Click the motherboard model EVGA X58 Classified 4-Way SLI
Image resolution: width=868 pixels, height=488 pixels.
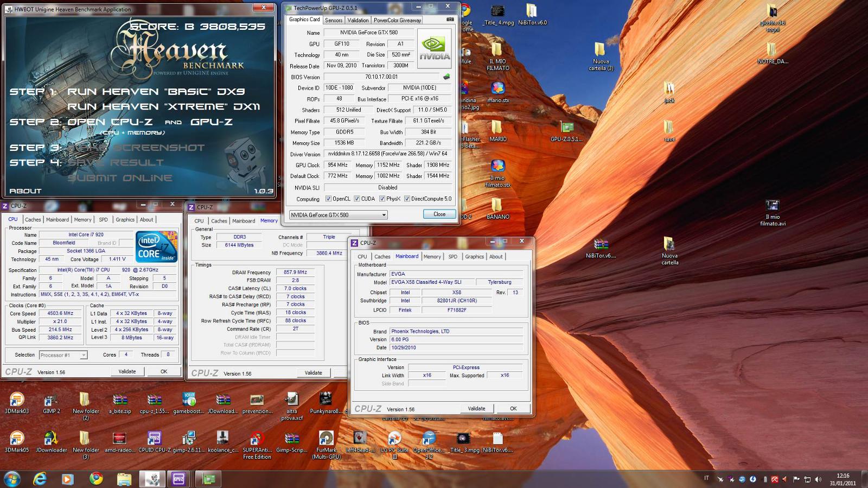(431, 282)
